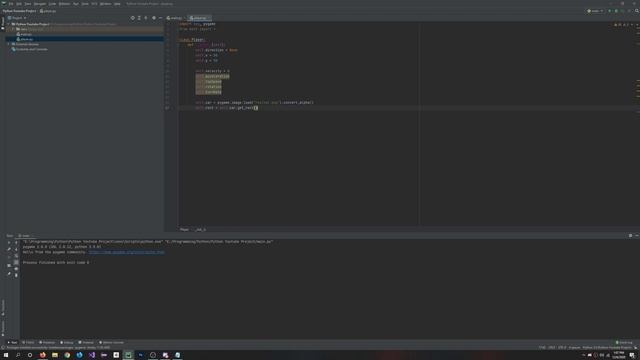Toggle soft-wrap in Run console
Image resolution: width=640 pixels, height=360 pixels.
pyautogui.click(x=16, y=256)
